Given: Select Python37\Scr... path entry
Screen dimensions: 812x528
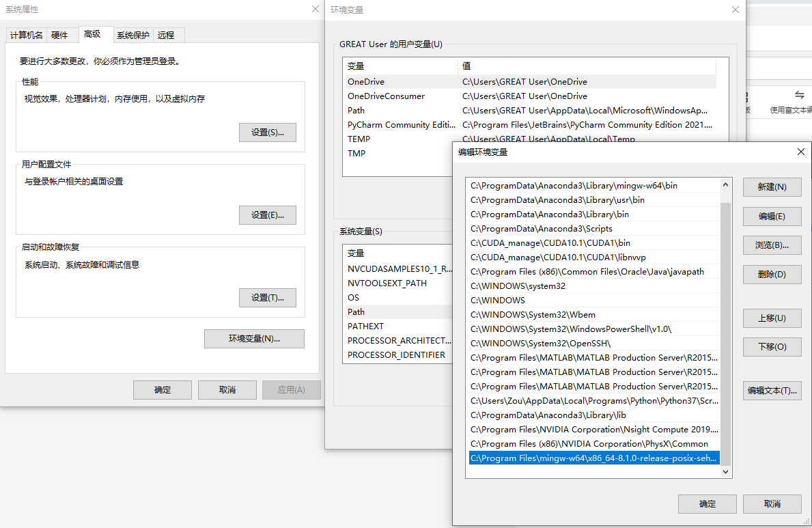Looking at the screenshot, I should click(594, 400).
